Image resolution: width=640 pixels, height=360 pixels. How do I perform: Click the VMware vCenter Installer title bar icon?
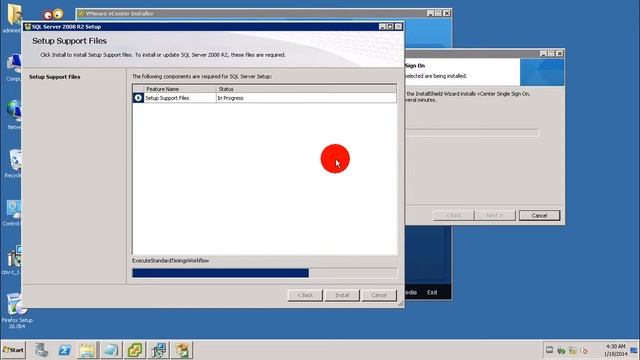point(81,13)
